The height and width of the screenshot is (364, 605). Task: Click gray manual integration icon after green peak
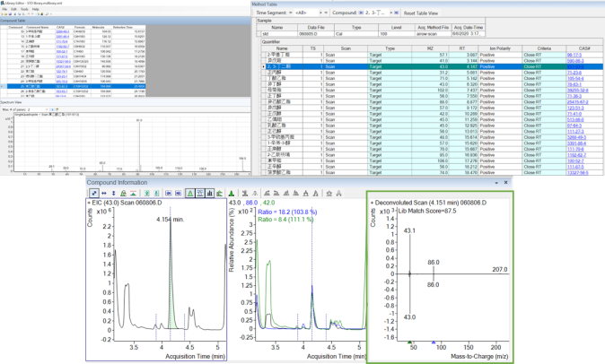pyautogui.click(x=245, y=194)
